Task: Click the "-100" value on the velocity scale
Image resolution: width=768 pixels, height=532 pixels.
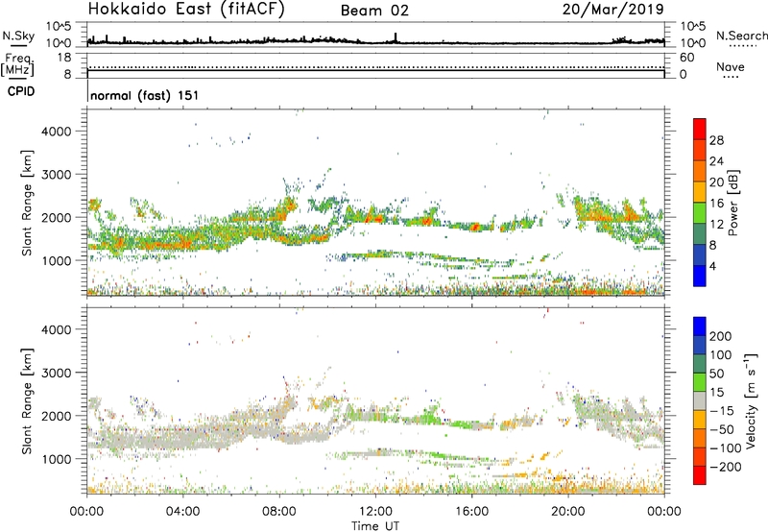Action: click(726, 447)
